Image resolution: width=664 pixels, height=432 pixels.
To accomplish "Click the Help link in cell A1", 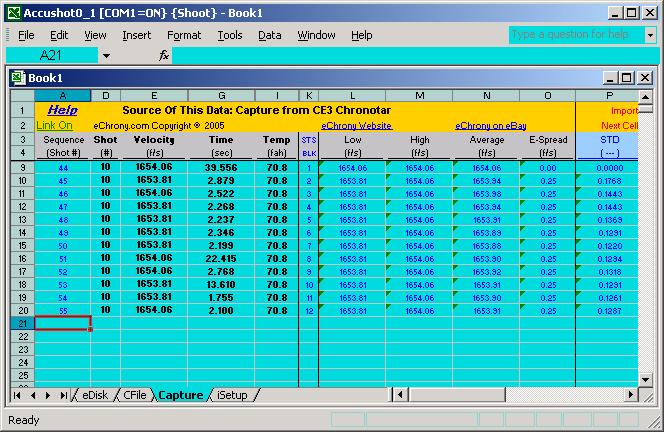I will [62, 110].
